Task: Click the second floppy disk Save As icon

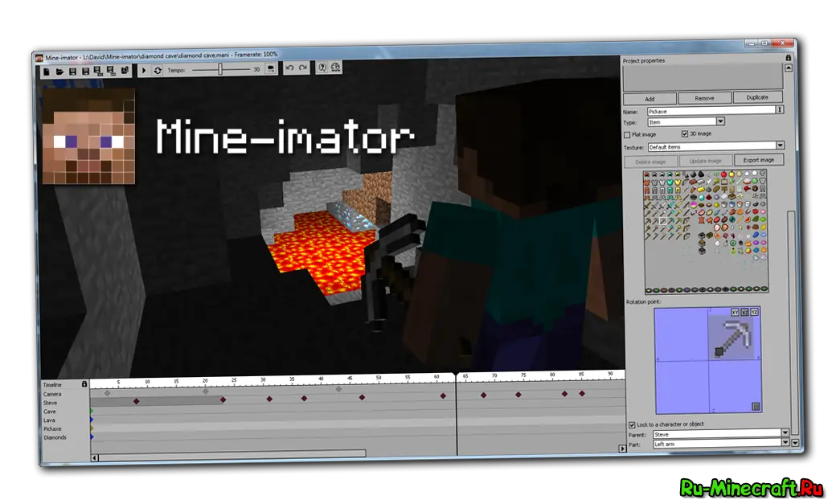Action: 85,71
